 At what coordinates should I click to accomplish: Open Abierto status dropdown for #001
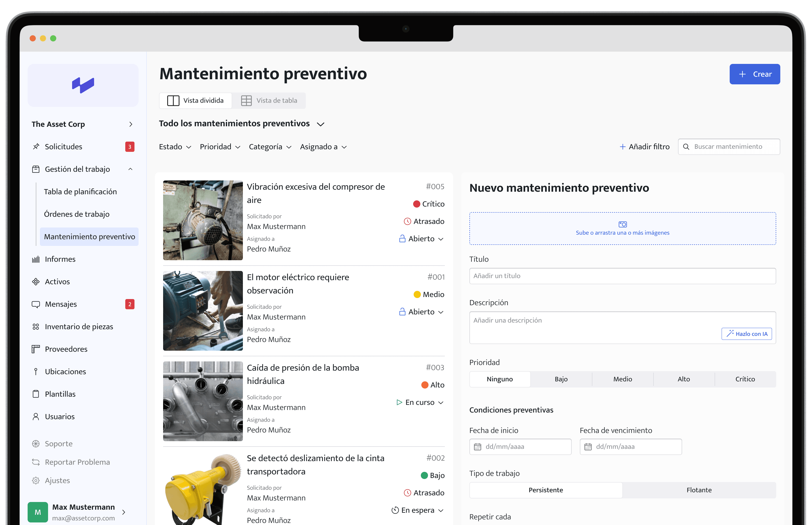[x=421, y=312]
